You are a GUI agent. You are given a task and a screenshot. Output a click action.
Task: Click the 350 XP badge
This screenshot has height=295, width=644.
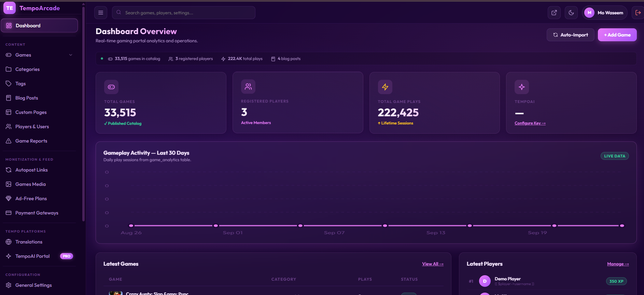[x=616, y=281]
